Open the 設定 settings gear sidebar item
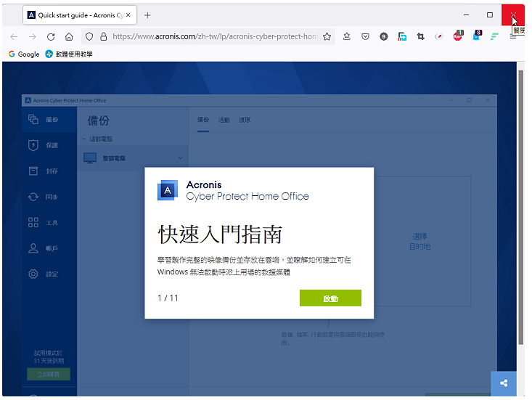 (x=49, y=274)
